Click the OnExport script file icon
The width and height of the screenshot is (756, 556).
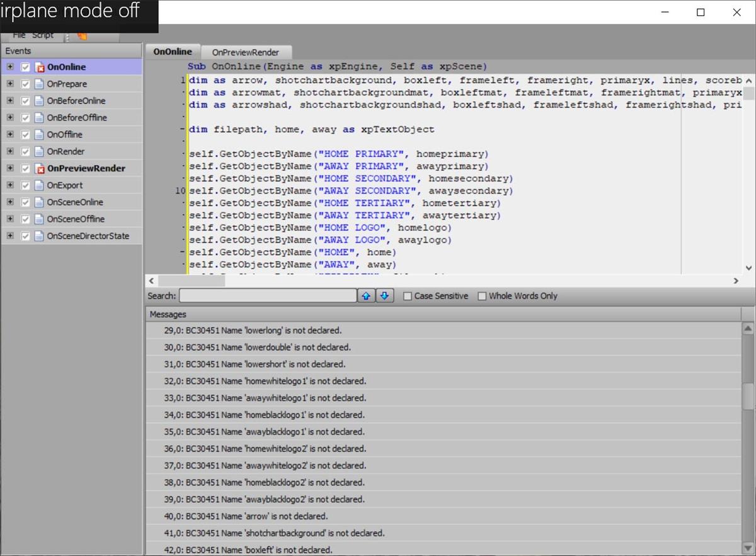pyautogui.click(x=40, y=186)
